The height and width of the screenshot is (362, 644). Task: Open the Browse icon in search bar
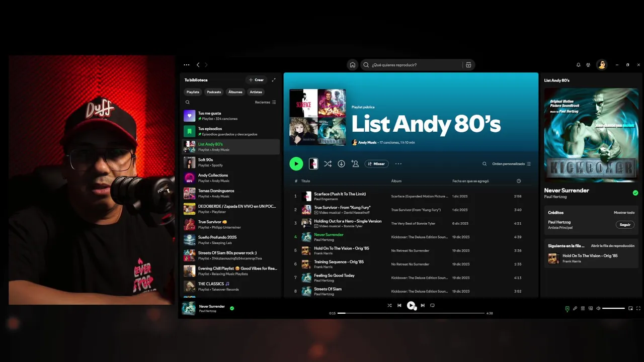(468, 65)
